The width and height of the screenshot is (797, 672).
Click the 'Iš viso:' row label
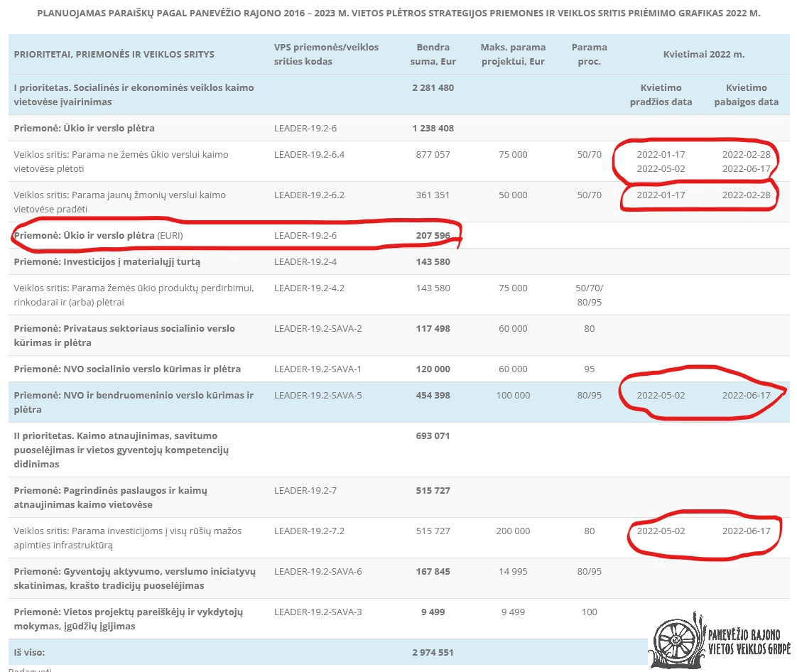click(30, 651)
